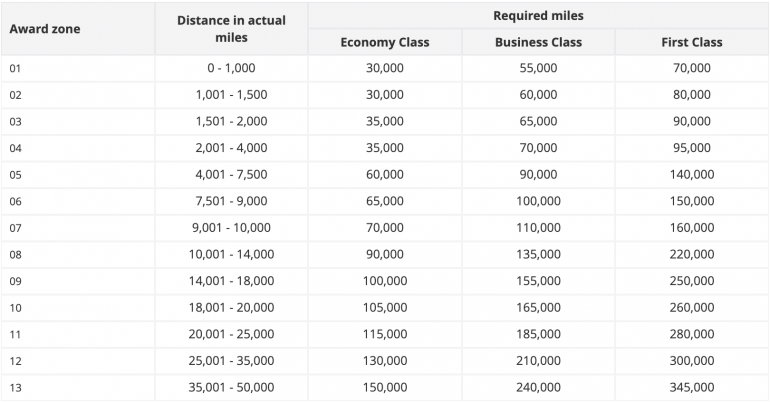Click the Award zone column header

[x=45, y=29]
